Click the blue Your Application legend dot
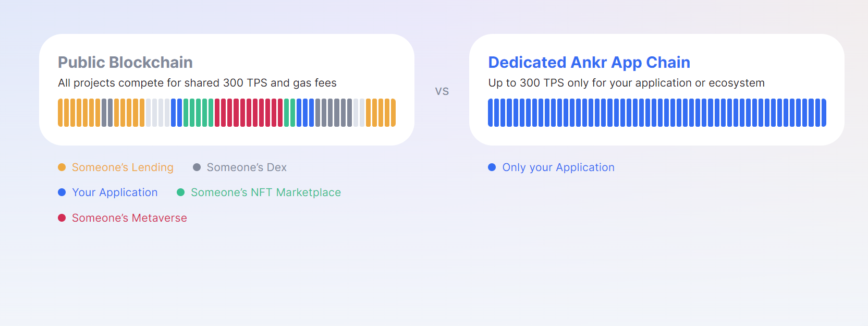The height and width of the screenshot is (326, 868). tap(62, 192)
